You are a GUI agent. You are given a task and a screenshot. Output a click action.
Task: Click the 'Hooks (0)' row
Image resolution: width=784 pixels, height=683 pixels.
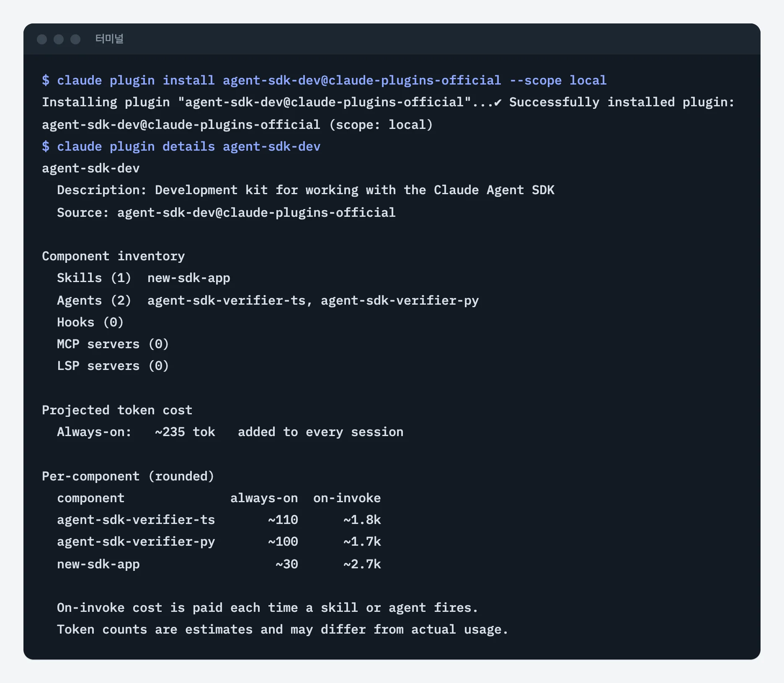tap(90, 322)
